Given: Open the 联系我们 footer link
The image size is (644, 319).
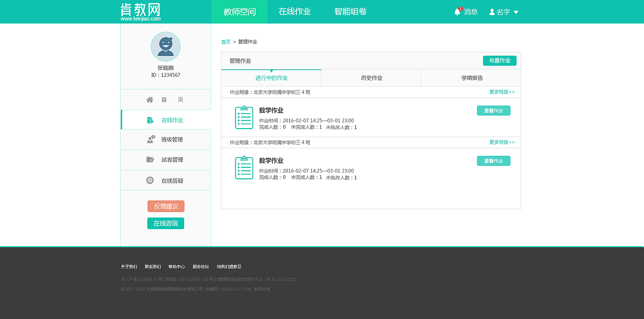Looking at the screenshot, I should pos(153,267).
